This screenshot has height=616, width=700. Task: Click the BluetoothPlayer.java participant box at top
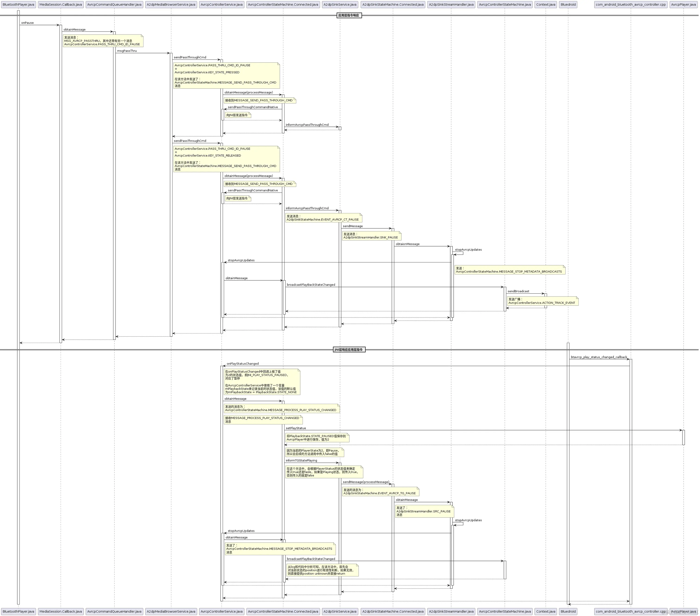click(x=18, y=4)
